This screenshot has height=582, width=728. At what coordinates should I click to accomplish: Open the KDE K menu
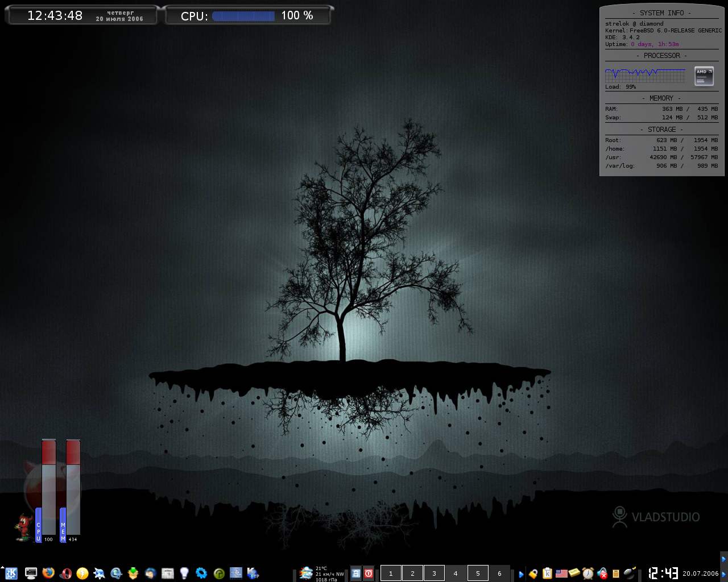point(11,573)
